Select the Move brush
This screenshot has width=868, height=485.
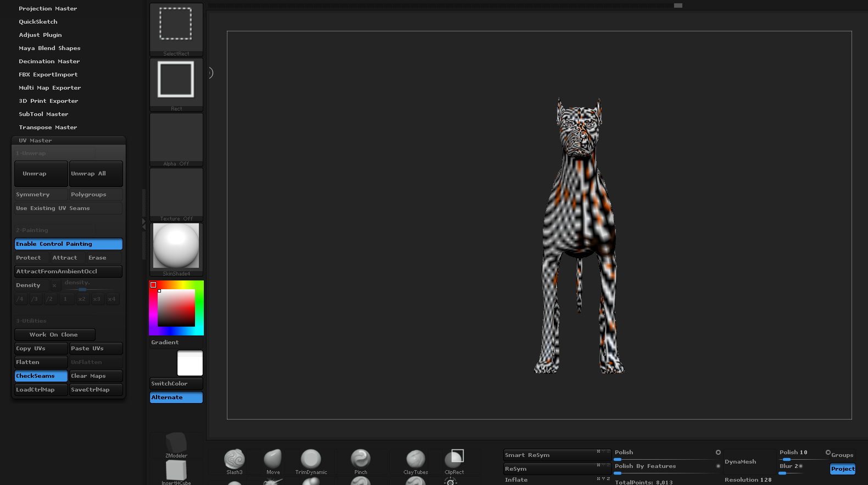(x=273, y=460)
